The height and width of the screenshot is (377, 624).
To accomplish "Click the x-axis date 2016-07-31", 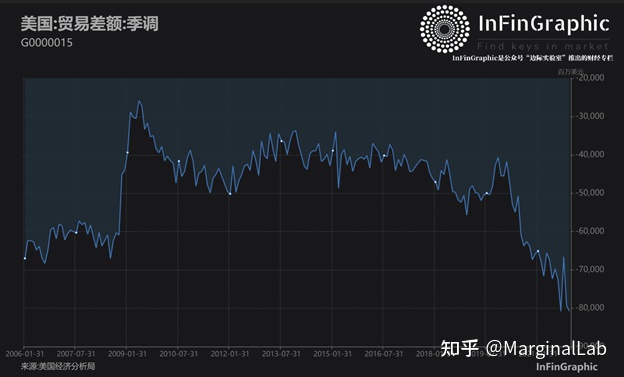I will [x=384, y=354].
